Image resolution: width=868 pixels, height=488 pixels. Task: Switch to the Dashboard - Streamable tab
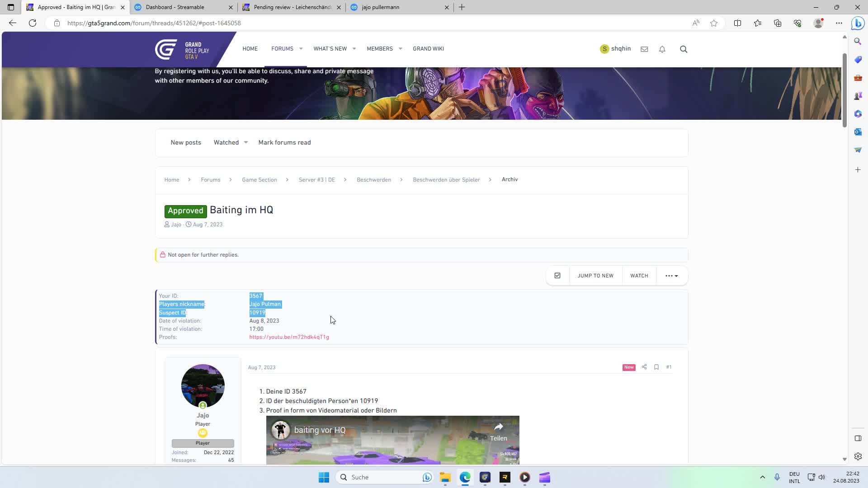coord(181,7)
